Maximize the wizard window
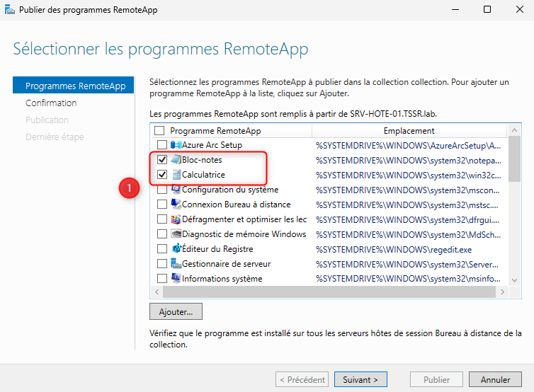Image resolution: width=534 pixels, height=392 pixels. coord(487,9)
